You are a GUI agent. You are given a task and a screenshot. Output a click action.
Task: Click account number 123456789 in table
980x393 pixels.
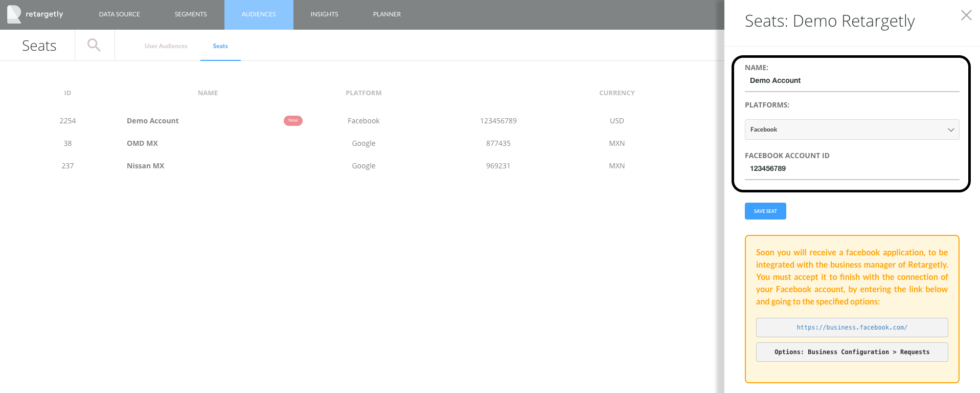(498, 121)
